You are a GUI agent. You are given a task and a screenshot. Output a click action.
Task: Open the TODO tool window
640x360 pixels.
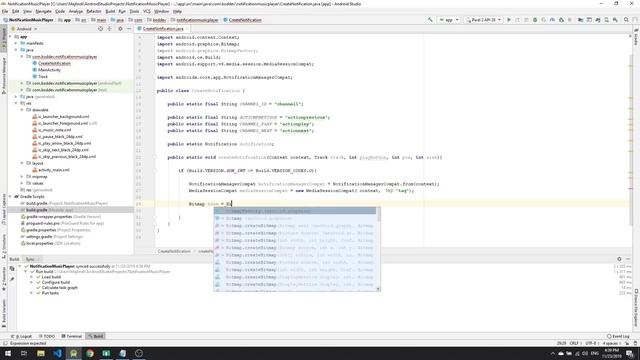pos(47,336)
